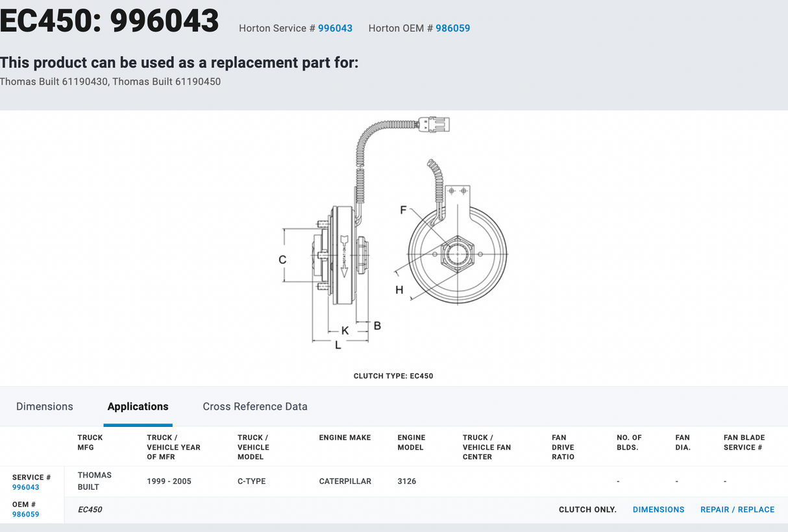The width and height of the screenshot is (788, 532).
Task: Click the Truck MFG column header
Action: point(90,442)
